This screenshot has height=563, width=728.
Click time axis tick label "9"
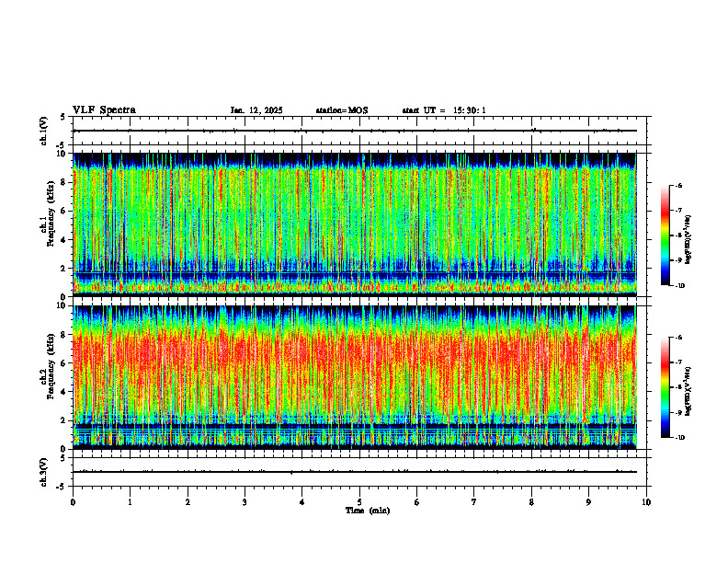588,502
